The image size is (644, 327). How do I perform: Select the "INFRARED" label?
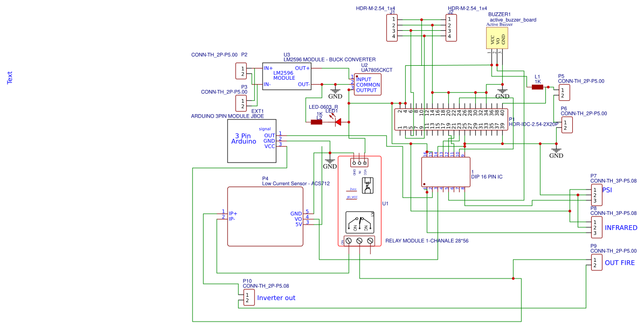(621, 227)
